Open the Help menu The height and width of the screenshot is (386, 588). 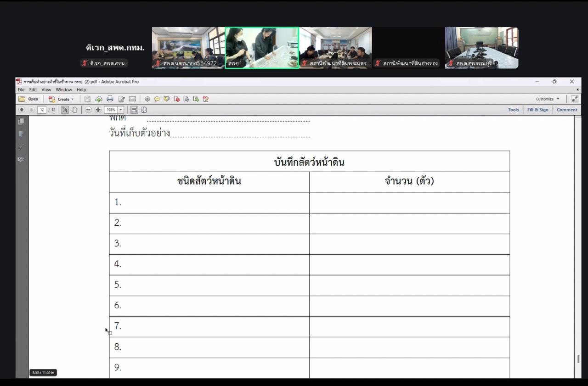tap(81, 90)
